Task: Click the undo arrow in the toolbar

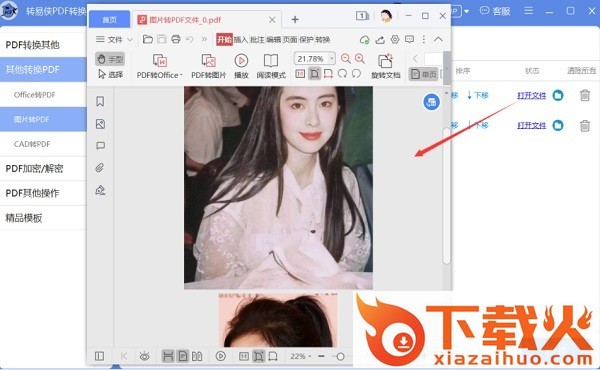Action: click(x=190, y=39)
